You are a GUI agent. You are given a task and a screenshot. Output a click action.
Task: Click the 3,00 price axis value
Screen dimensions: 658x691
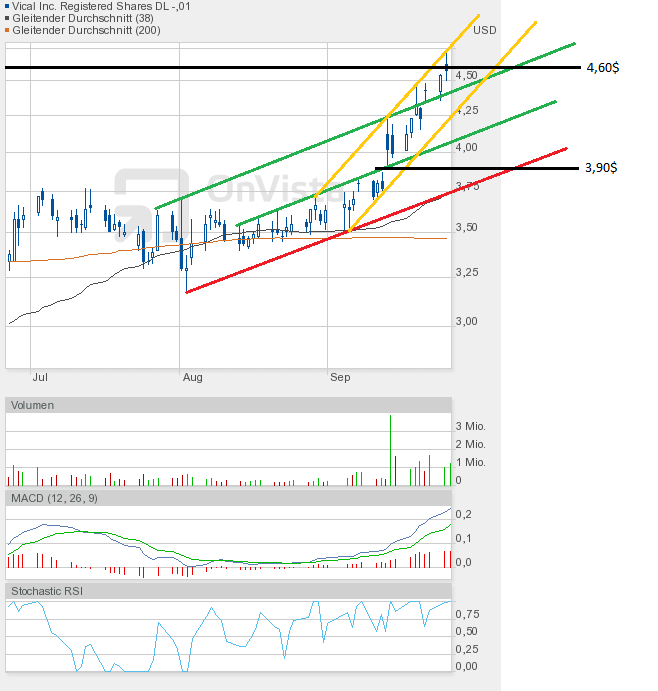tap(467, 322)
